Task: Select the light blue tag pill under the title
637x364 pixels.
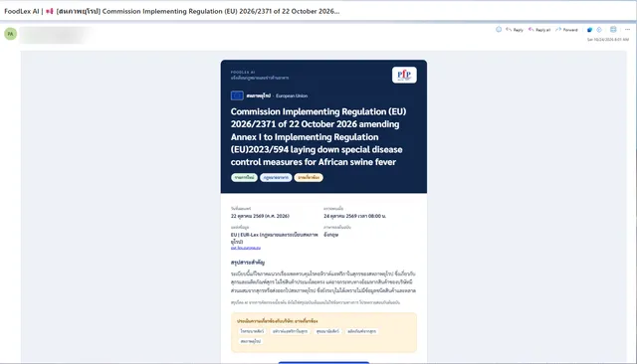Action: pos(276,177)
